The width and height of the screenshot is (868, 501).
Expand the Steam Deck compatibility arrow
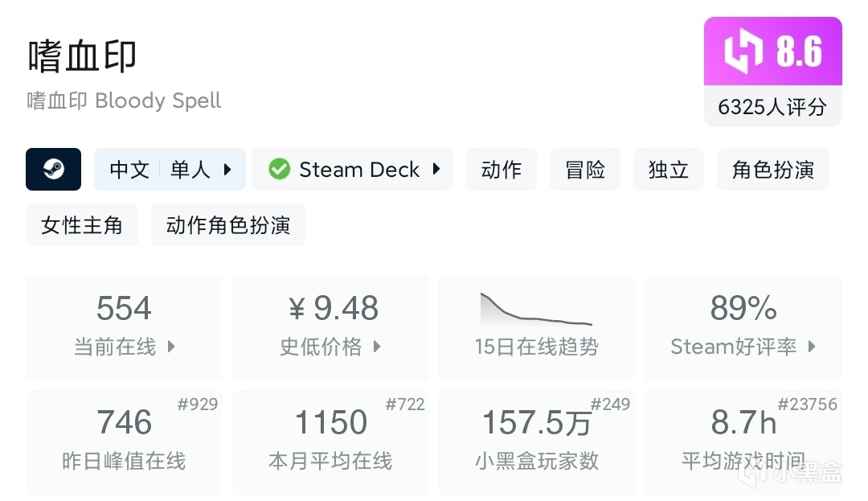coord(436,170)
